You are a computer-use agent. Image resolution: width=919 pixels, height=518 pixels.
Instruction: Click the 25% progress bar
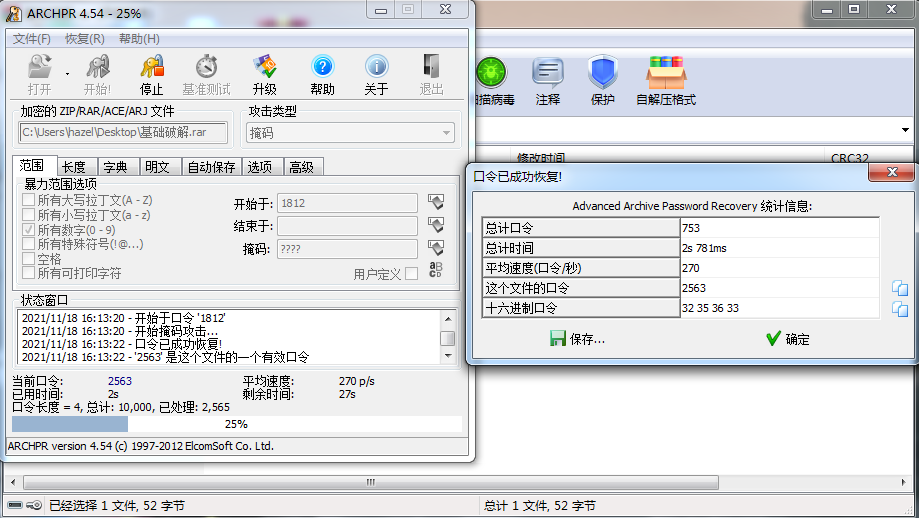(x=237, y=424)
